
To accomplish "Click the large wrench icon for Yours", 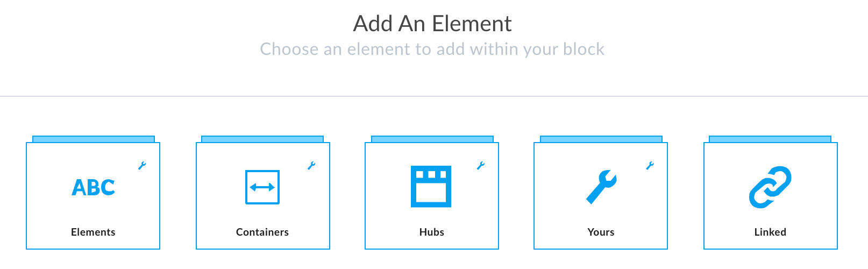I will pyautogui.click(x=601, y=187).
